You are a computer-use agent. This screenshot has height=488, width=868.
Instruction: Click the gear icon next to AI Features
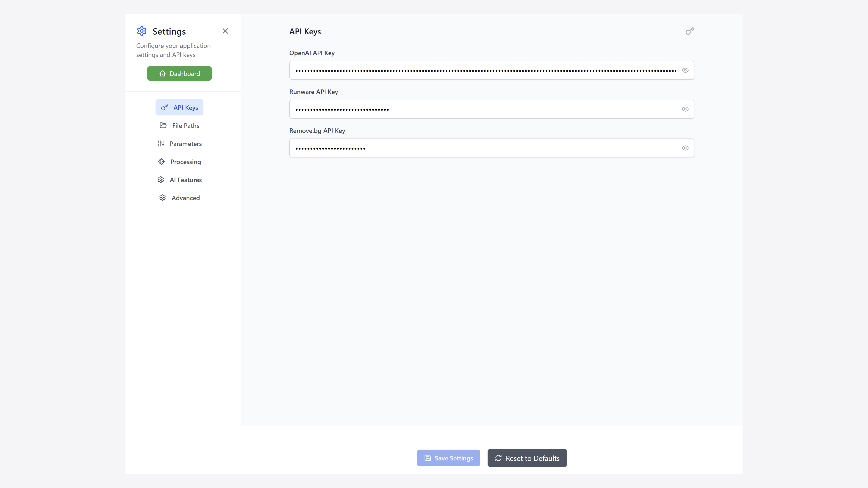coord(161,180)
